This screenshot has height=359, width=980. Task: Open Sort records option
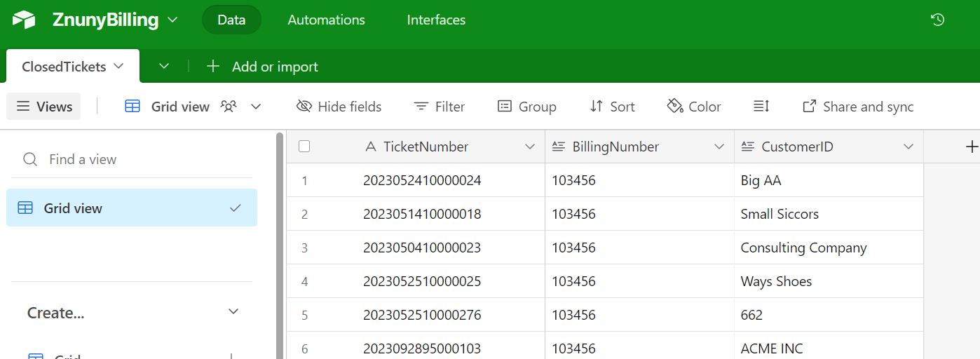(612, 107)
